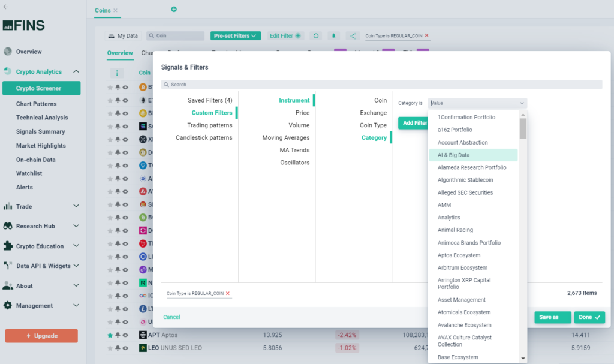The height and width of the screenshot is (364, 614).
Task: Toggle the eye visibility on the SOL row
Action: (125, 127)
